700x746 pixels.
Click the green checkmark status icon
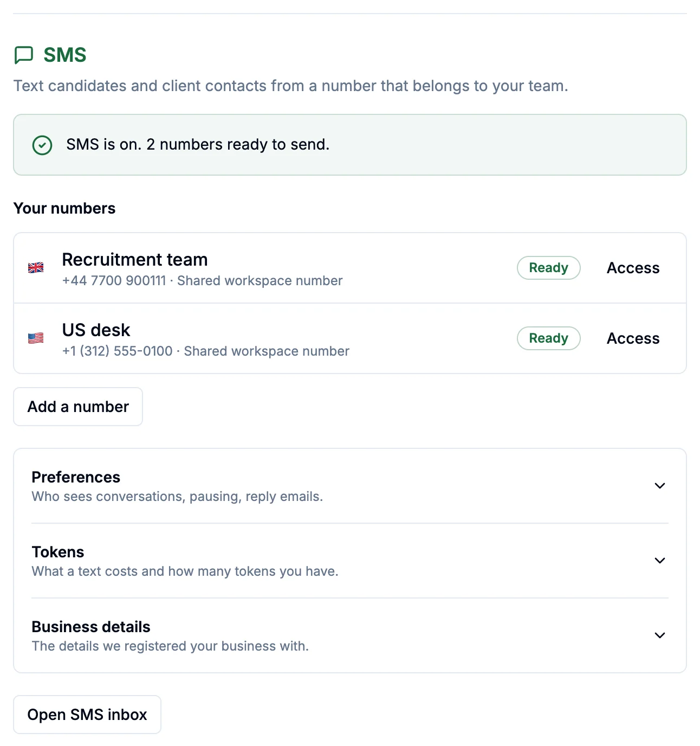42,145
